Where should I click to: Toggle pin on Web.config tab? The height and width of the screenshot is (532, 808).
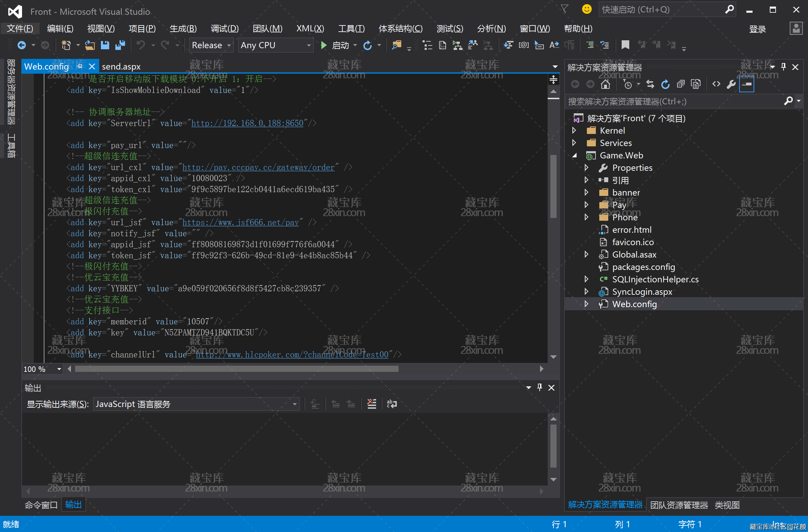(x=80, y=66)
